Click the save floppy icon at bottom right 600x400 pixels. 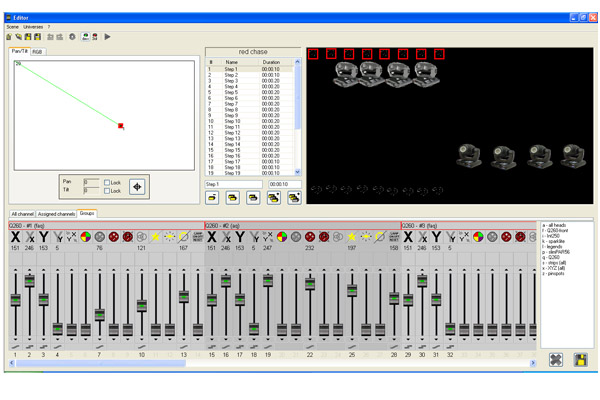[580, 360]
